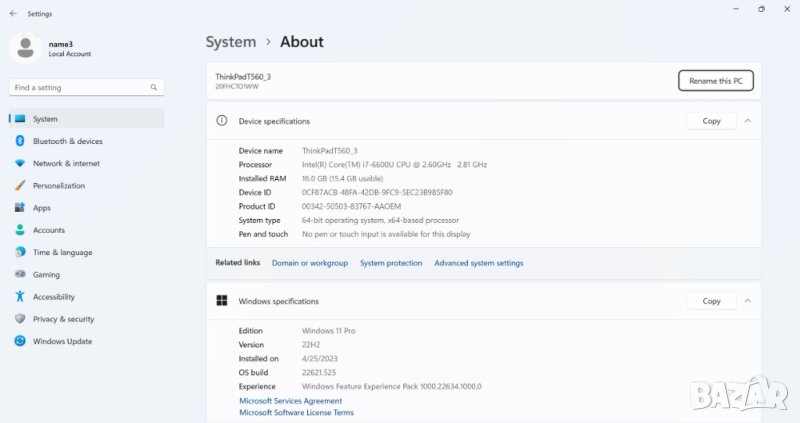Open the Apps settings page
The height and width of the screenshot is (423, 800).
pos(42,208)
